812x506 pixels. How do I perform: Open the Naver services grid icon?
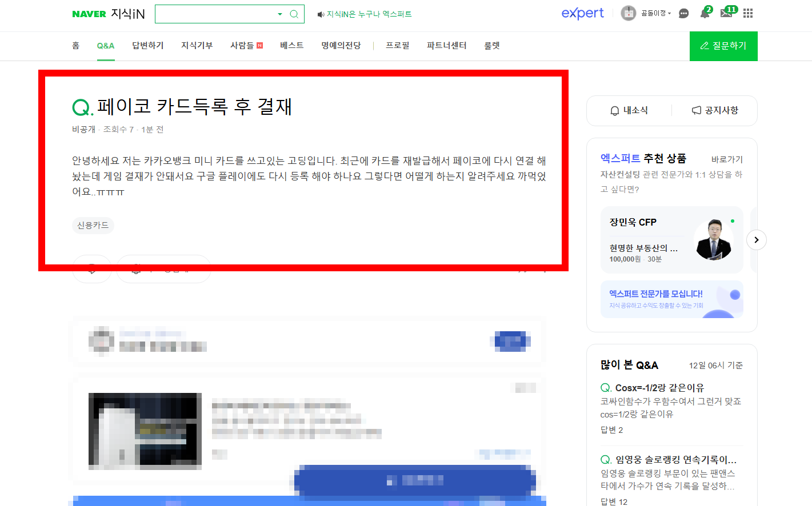pos(748,13)
